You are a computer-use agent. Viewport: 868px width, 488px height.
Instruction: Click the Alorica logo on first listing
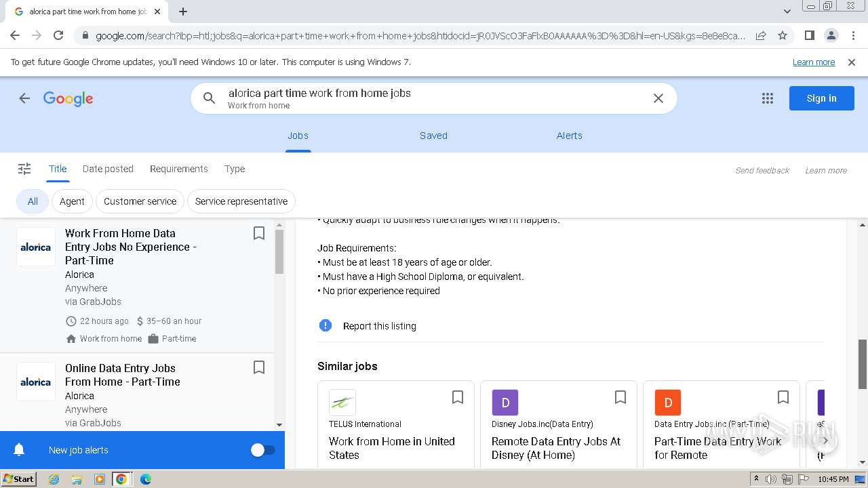tap(36, 247)
